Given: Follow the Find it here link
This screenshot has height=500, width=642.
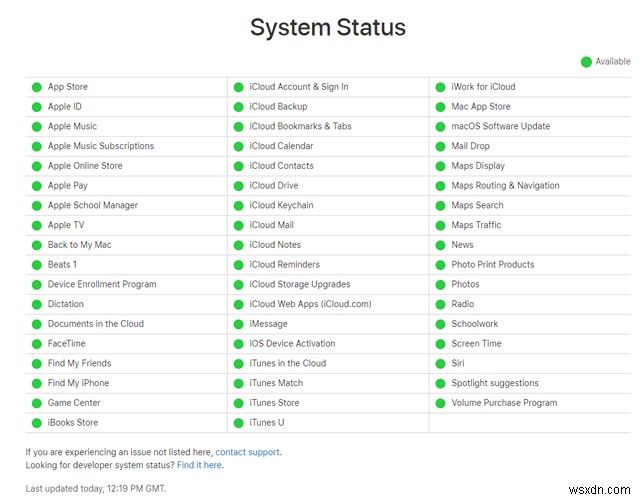Looking at the screenshot, I should click(199, 465).
